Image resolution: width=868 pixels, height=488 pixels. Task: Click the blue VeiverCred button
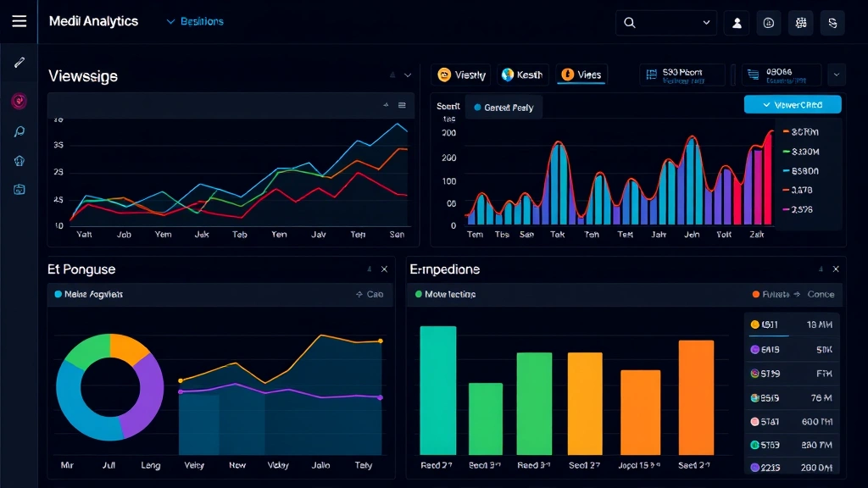click(792, 103)
